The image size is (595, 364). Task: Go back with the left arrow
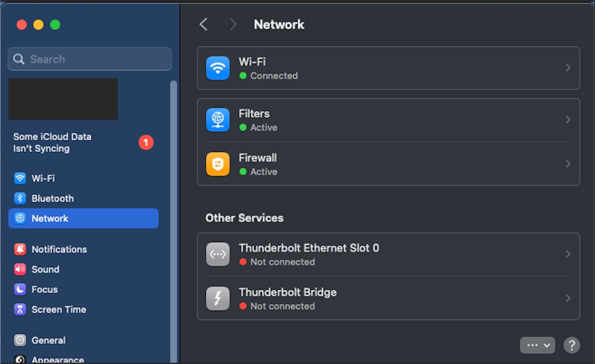tap(203, 25)
